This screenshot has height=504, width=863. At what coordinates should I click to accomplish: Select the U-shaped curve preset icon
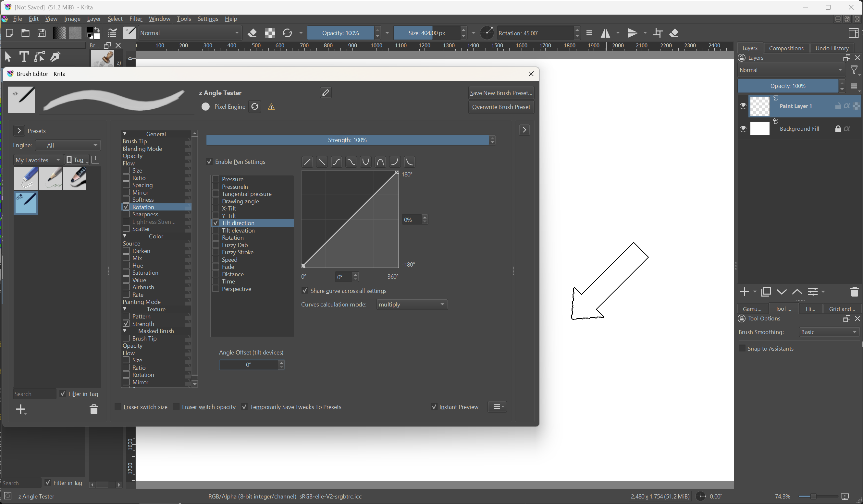coord(365,162)
